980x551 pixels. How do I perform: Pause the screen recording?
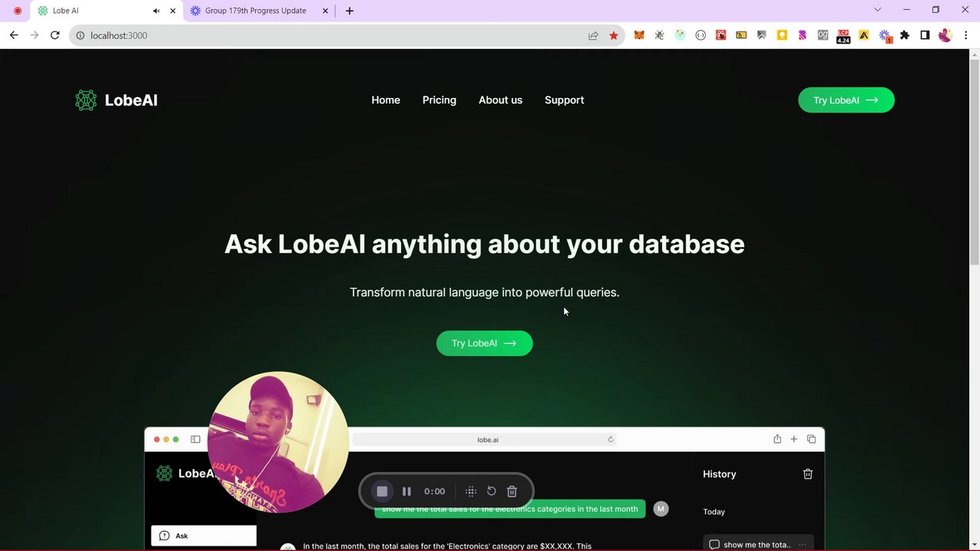point(407,491)
